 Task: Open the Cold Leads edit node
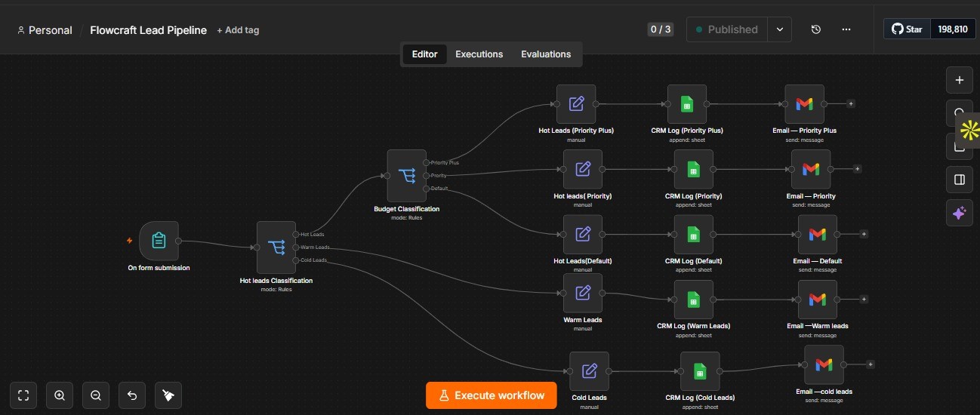click(x=589, y=371)
